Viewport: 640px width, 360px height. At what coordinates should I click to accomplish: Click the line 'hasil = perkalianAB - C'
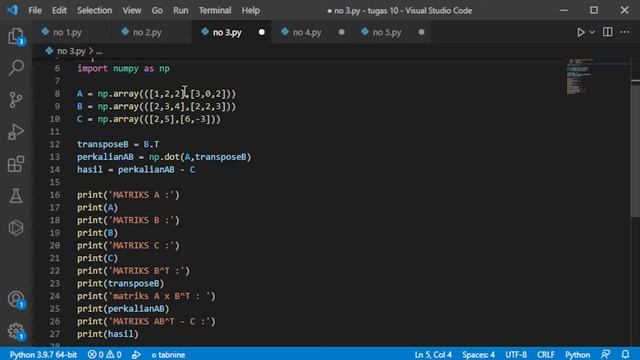pyautogui.click(x=136, y=169)
